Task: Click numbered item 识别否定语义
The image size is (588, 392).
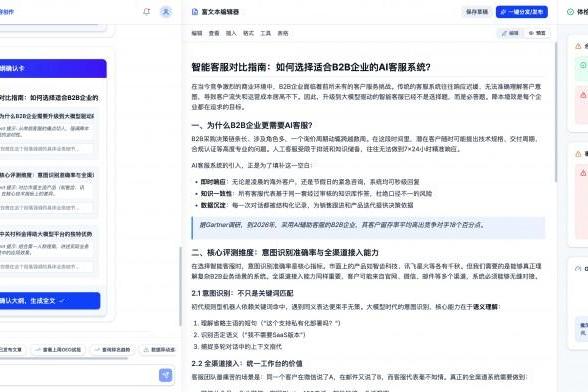Action: [249, 335]
